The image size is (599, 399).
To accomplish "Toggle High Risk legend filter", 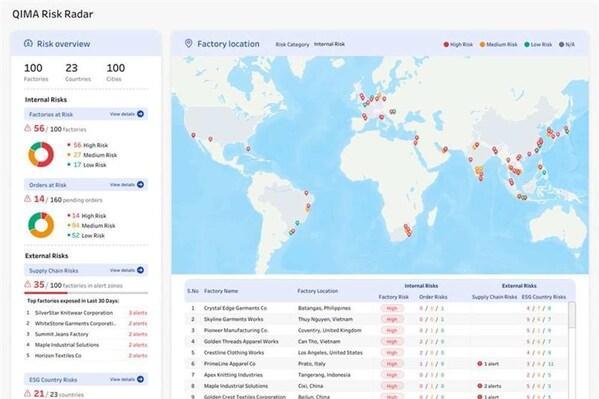I will point(458,44).
